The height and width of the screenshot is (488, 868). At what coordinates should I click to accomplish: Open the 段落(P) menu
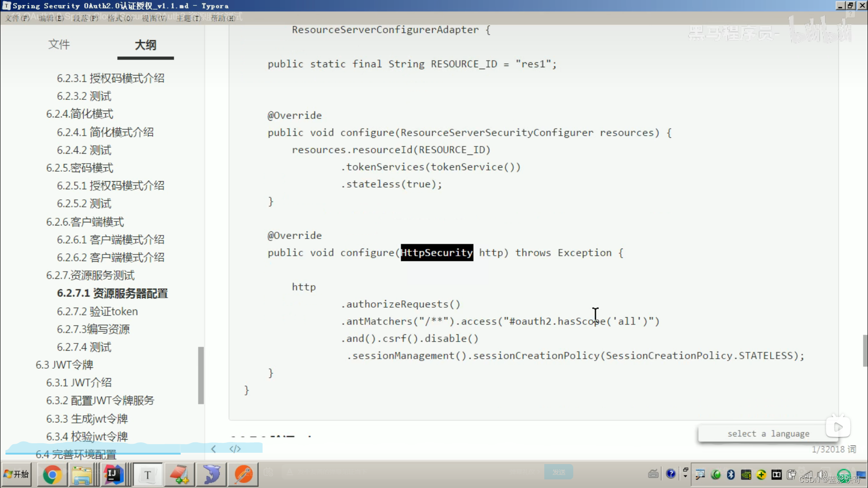click(x=85, y=18)
